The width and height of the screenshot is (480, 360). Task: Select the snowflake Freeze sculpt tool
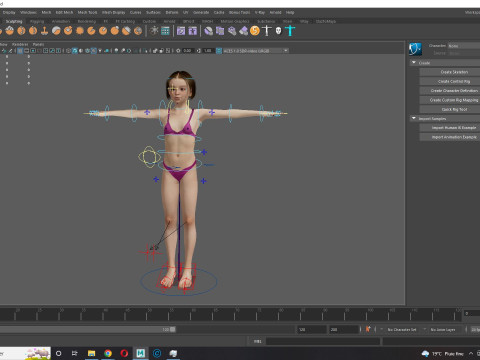click(x=154, y=31)
